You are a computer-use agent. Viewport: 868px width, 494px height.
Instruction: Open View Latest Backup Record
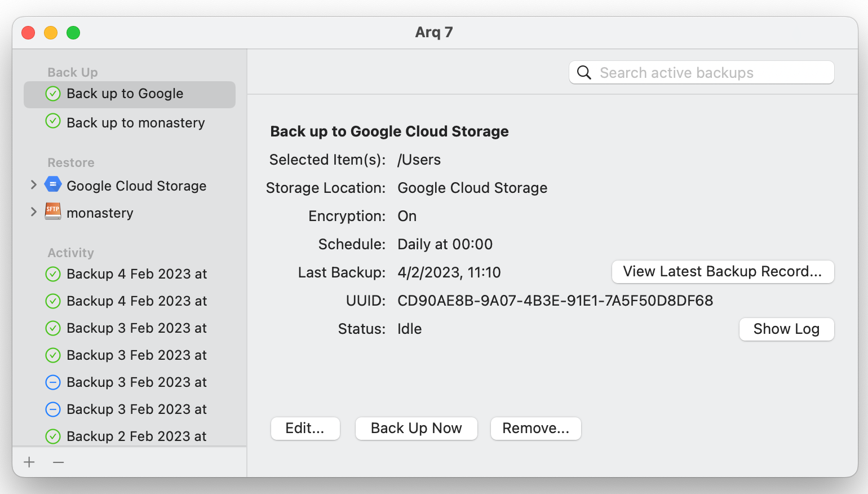(723, 272)
